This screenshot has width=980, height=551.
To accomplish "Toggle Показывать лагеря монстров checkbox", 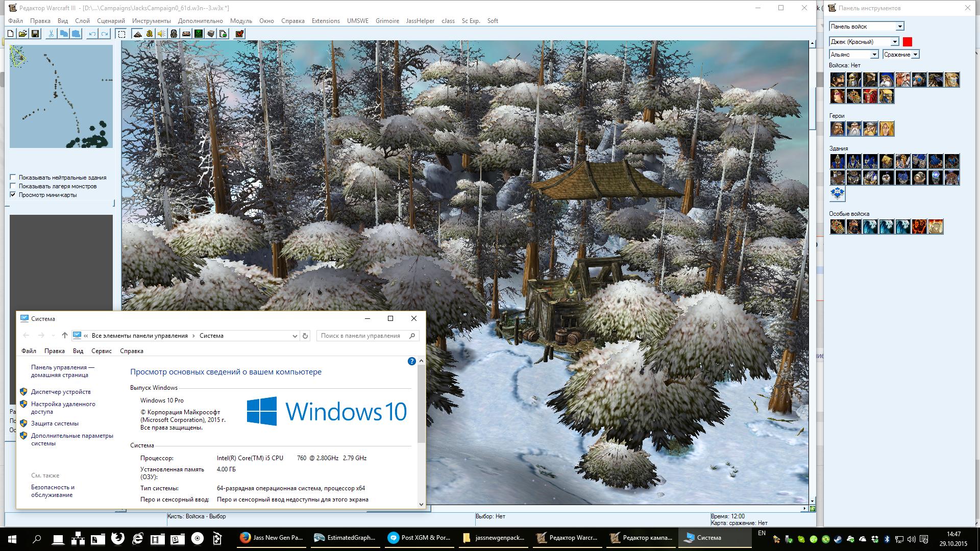I will coord(13,186).
